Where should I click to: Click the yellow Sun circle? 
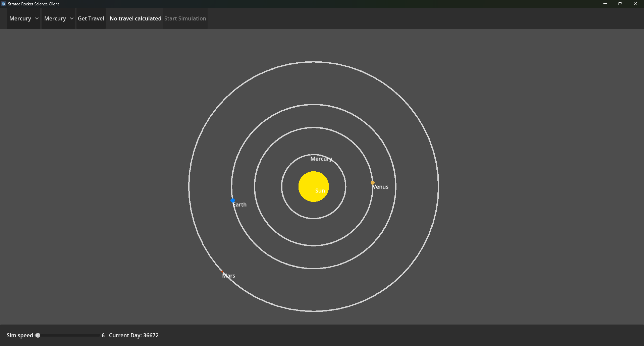pos(314,186)
